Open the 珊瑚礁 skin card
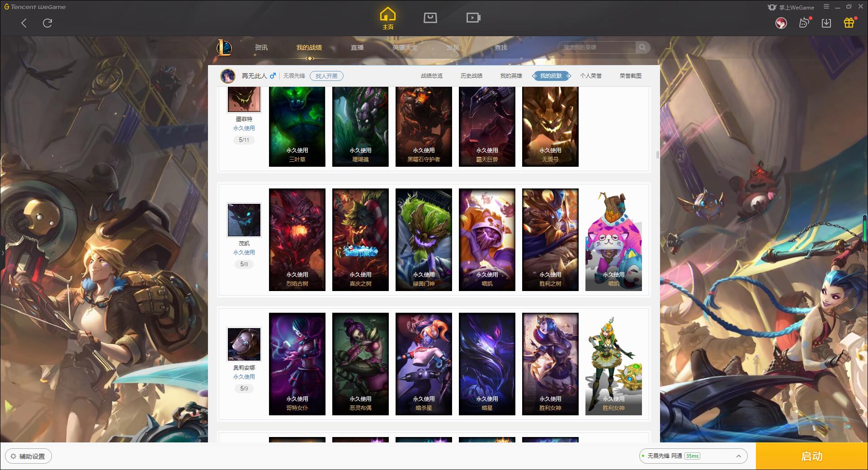 [360, 127]
